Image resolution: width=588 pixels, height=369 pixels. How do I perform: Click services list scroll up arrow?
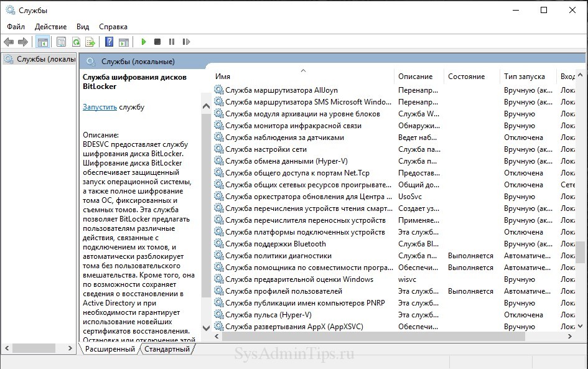click(x=580, y=75)
